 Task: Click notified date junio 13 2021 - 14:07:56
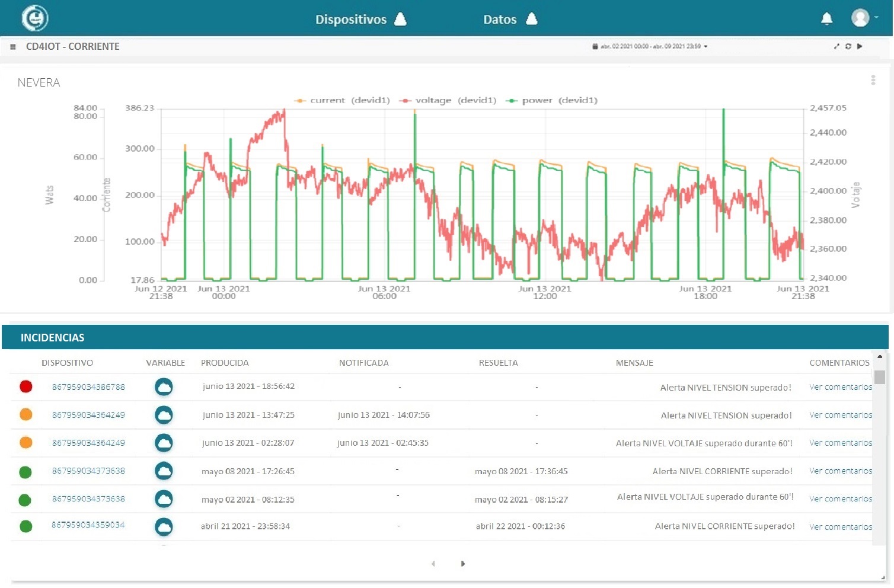(x=384, y=415)
